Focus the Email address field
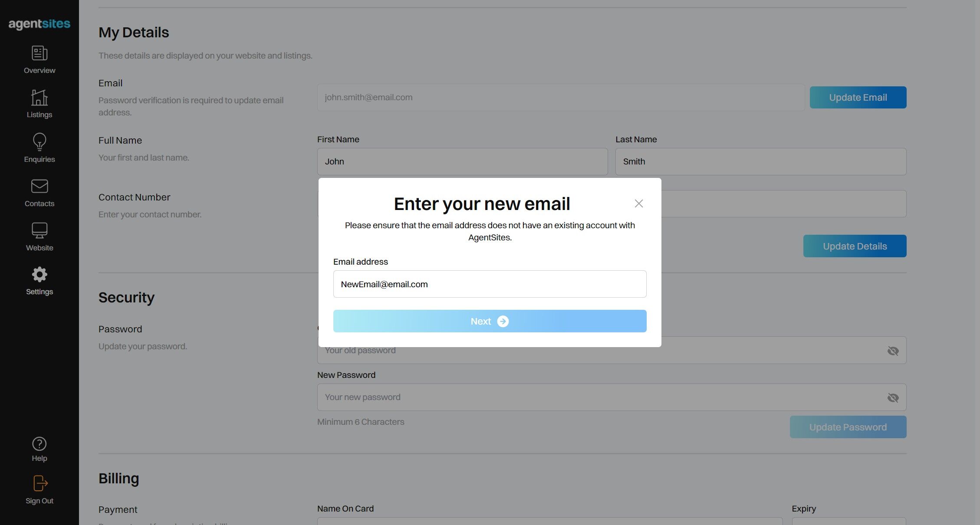Image resolution: width=980 pixels, height=525 pixels. tap(490, 284)
